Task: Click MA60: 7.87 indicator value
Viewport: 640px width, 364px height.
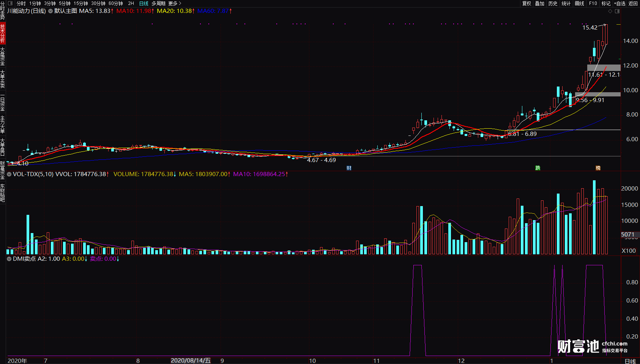Action: coord(214,11)
